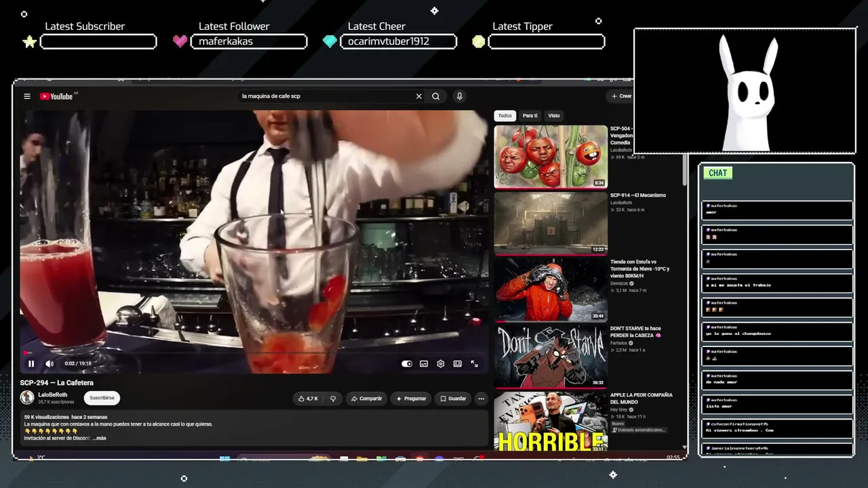Click the bunny avatar in the overlay

[x=747, y=94]
